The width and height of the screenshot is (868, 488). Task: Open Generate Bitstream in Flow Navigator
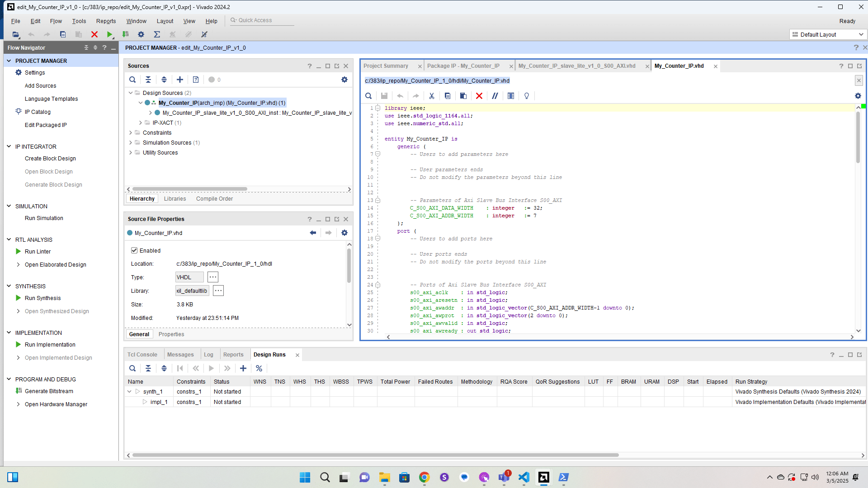49,391
